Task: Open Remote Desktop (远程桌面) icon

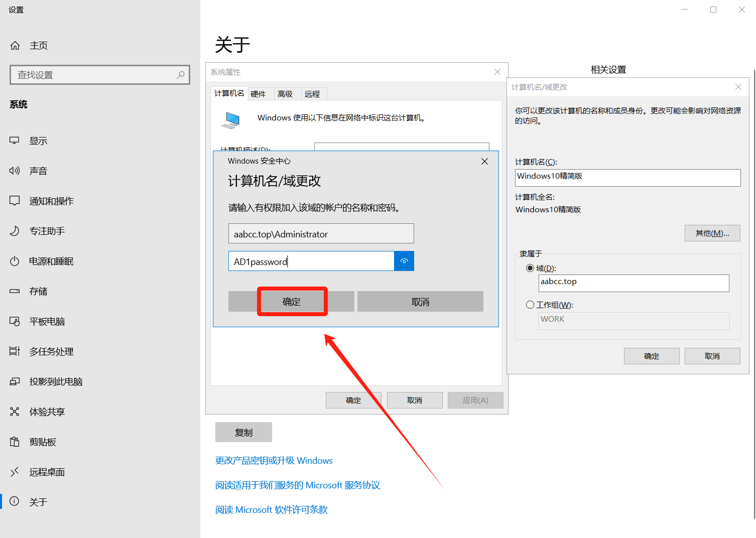Action: [x=15, y=472]
